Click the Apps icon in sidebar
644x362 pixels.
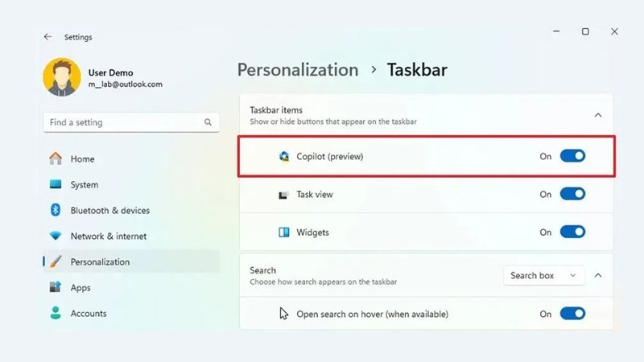point(56,287)
